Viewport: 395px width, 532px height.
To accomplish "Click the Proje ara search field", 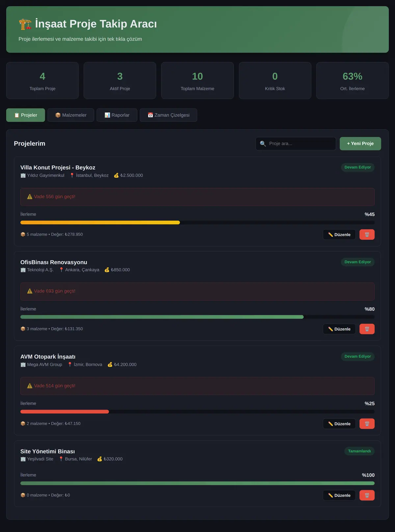I will click(x=296, y=144).
